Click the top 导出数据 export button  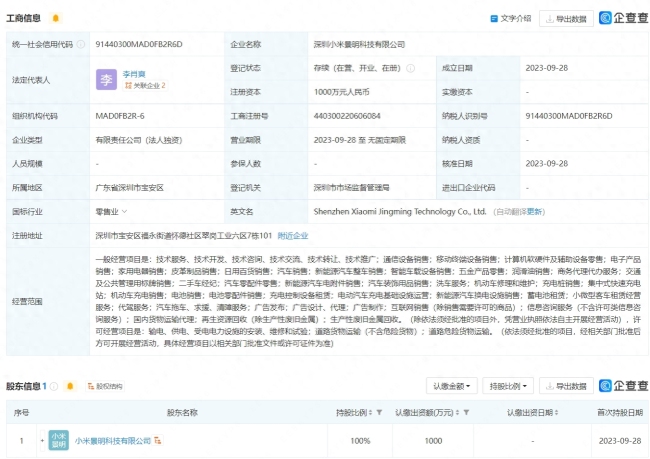coord(566,19)
